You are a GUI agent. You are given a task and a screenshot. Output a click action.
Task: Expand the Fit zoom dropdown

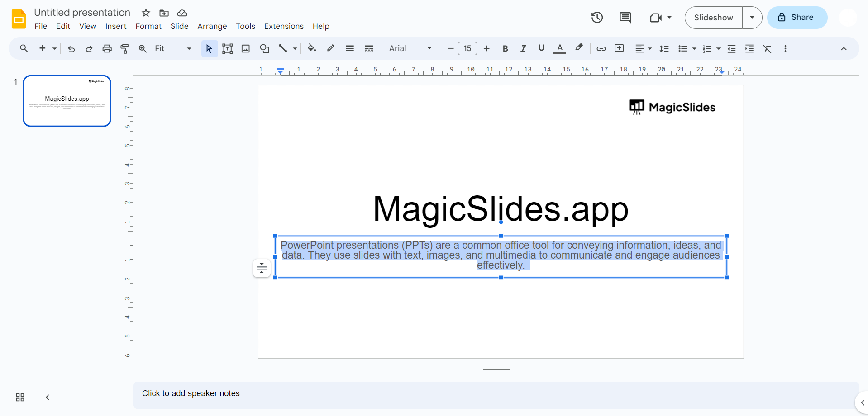173,48
